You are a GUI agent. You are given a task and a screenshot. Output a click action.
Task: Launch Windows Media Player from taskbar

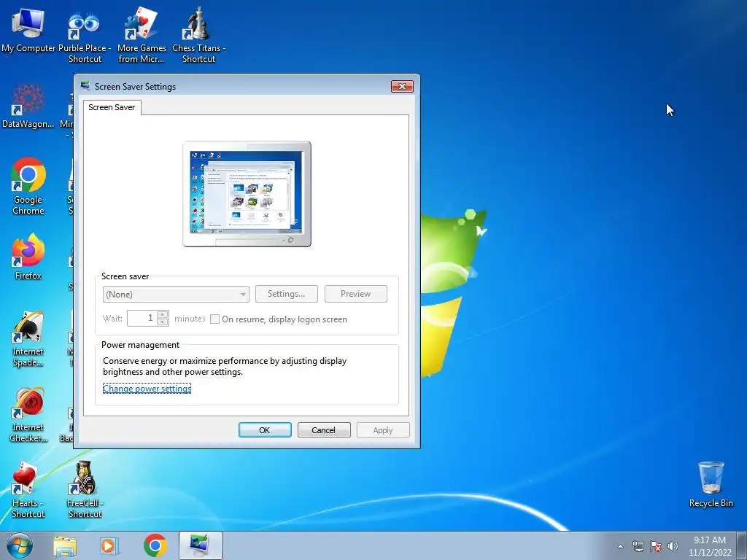point(109,546)
